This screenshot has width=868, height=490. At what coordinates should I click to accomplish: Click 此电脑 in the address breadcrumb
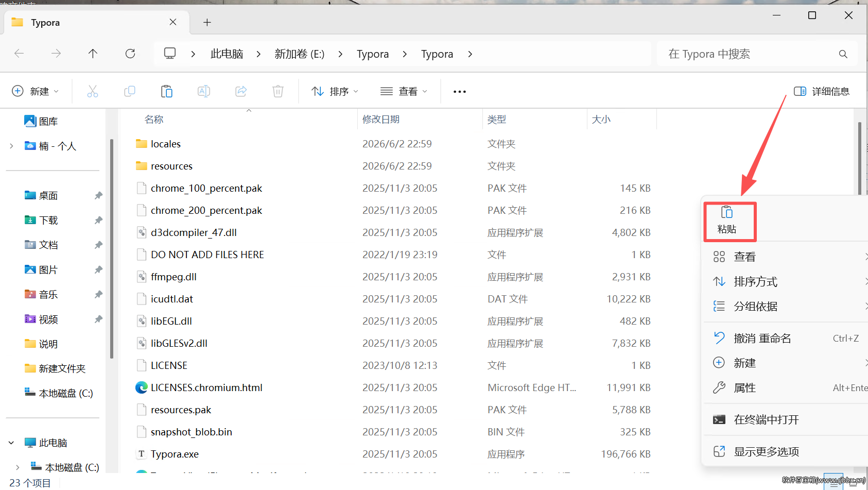(227, 54)
